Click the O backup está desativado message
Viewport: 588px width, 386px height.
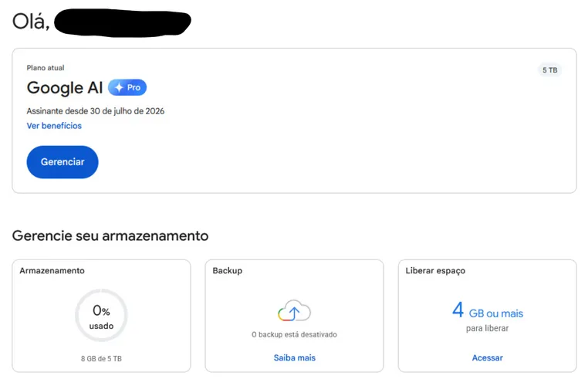[294, 334]
